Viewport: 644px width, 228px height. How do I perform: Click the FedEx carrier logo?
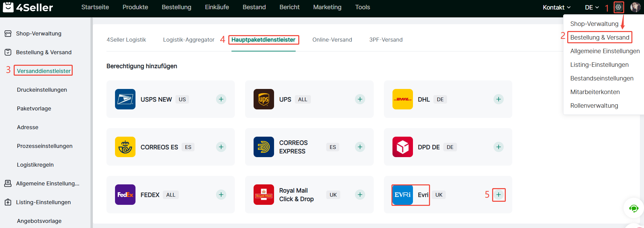coord(125,195)
